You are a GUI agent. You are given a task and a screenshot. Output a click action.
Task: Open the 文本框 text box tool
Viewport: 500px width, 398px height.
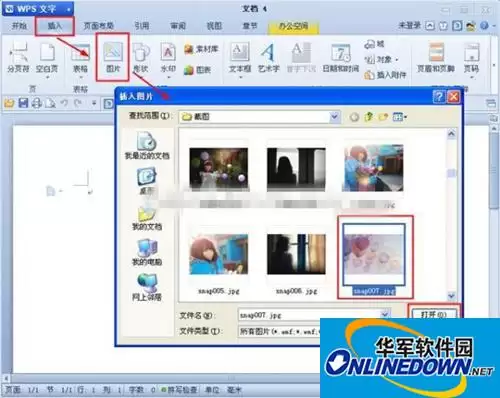(x=240, y=58)
